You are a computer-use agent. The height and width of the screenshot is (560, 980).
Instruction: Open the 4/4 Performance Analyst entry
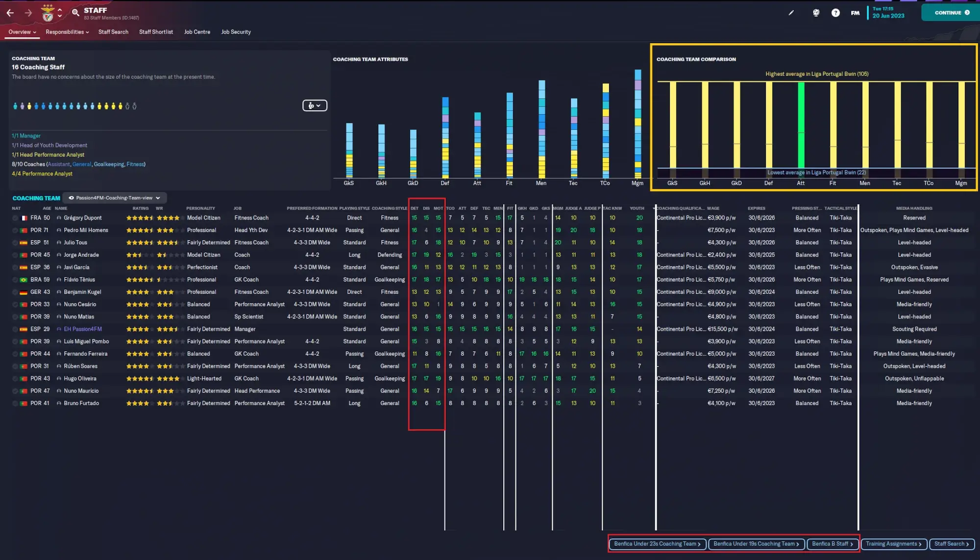point(42,174)
